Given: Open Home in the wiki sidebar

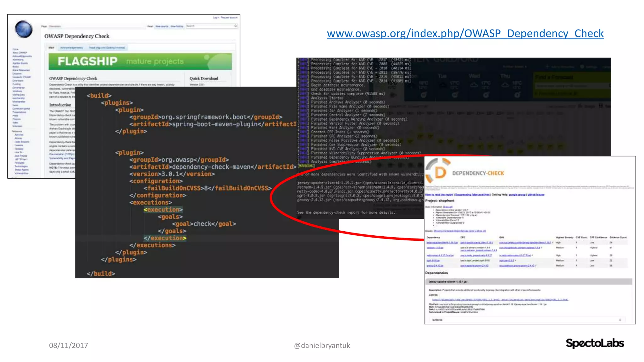Looking at the screenshot, I should [x=15, y=49].
